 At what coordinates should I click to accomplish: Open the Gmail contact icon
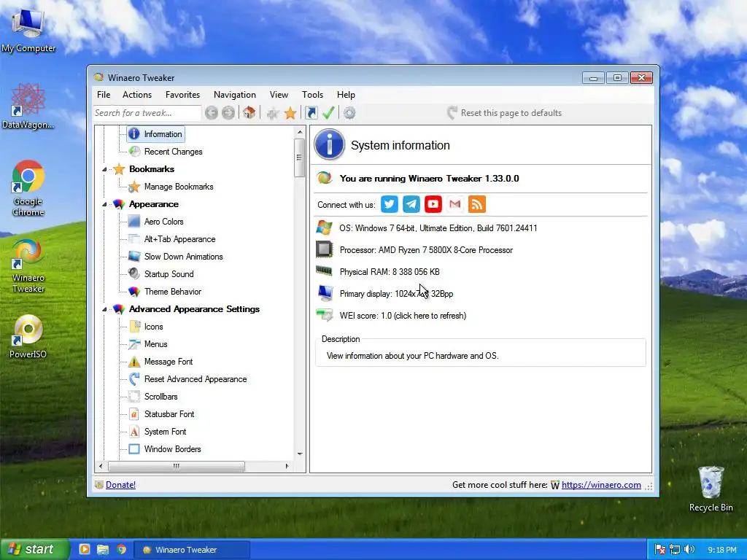point(455,204)
